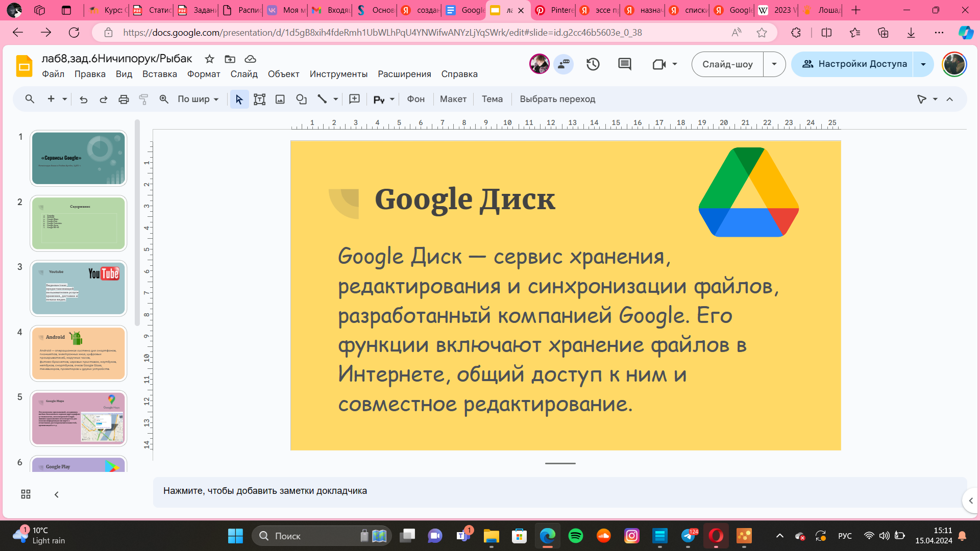Open the search menus magnifier icon

coord(30,99)
